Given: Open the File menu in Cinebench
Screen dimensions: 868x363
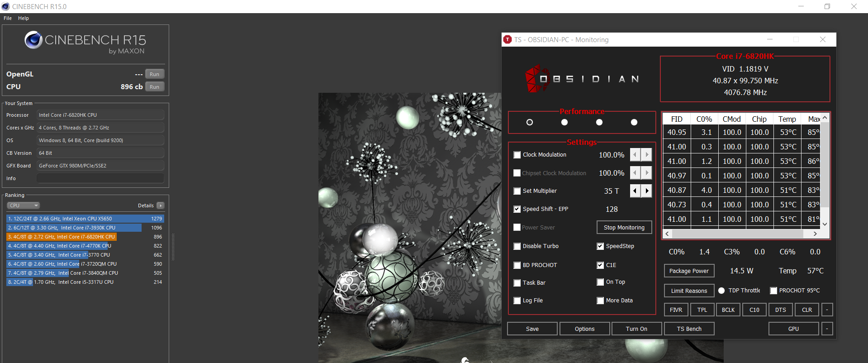Looking at the screenshot, I should click(x=8, y=18).
